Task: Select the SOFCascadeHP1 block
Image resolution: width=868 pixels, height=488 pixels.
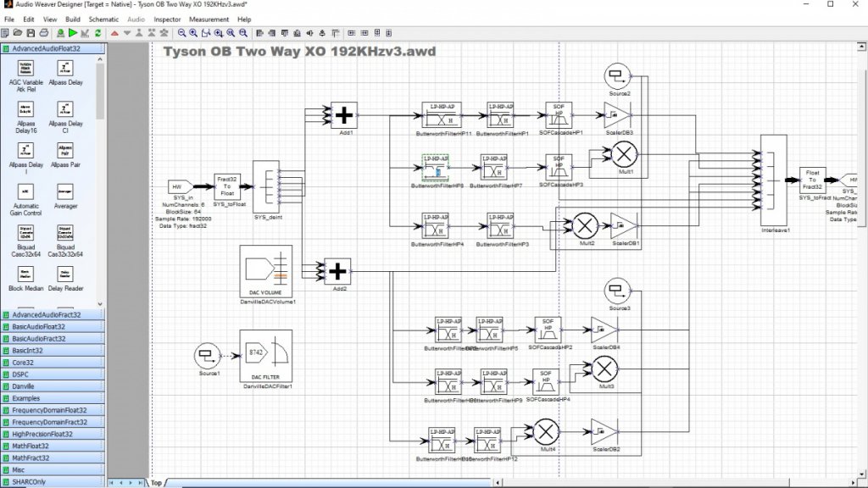Action: click(559, 115)
